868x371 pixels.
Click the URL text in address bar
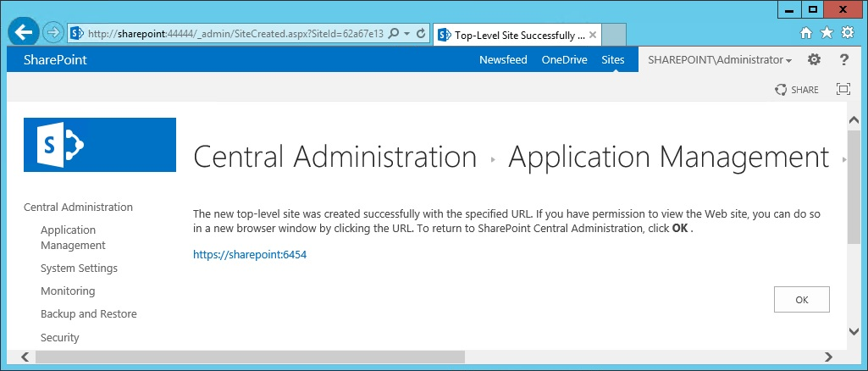tap(235, 34)
